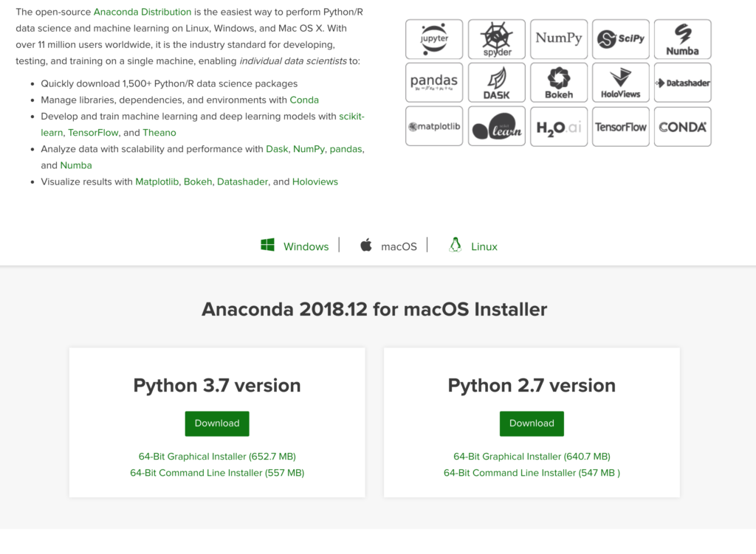Select the TensorFlow icon
756x554 pixels.
[620, 126]
